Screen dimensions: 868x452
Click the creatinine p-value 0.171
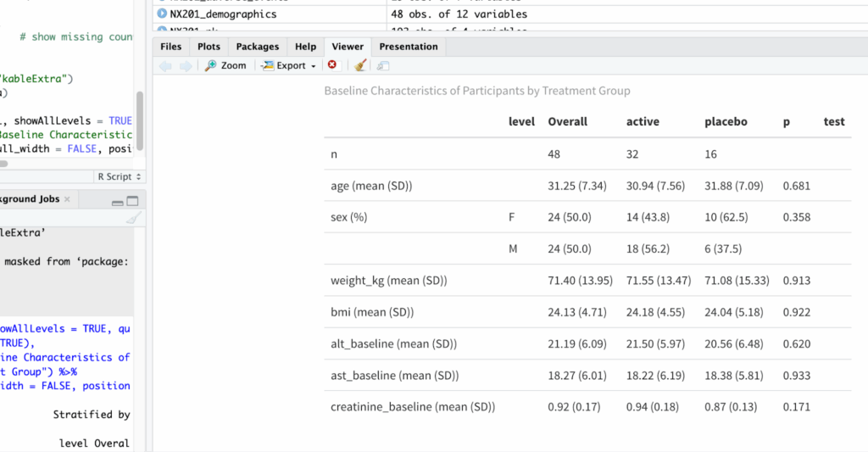tap(797, 407)
